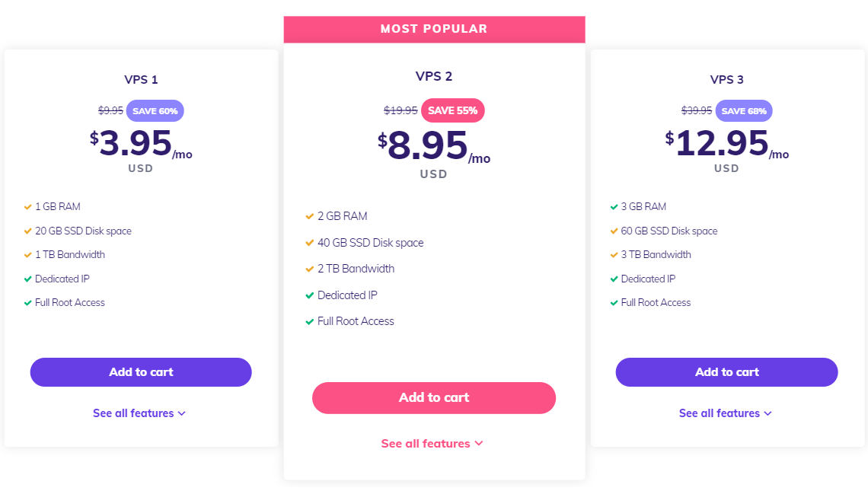This screenshot has height=494, width=868.
Task: Click the checkmark icon beside 1 GB RAM
Action: [27, 207]
